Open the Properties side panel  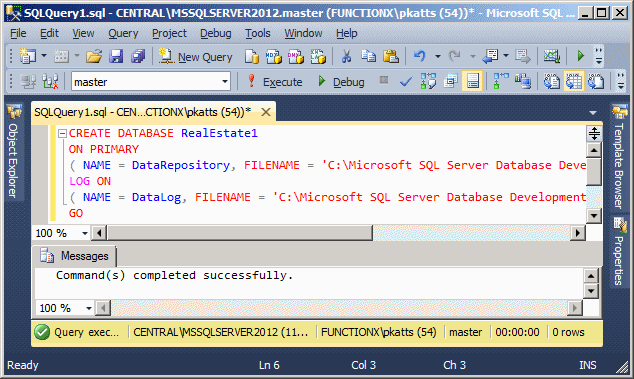pyautogui.click(x=619, y=251)
